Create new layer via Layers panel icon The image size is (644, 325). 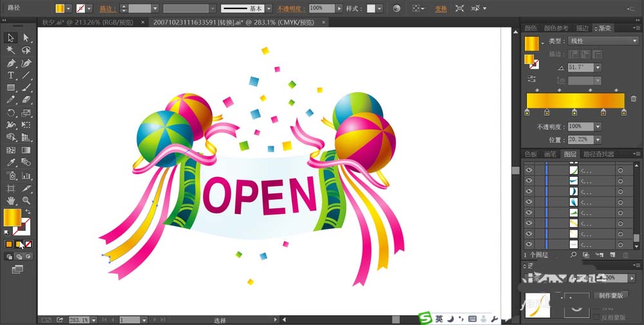click(612, 255)
